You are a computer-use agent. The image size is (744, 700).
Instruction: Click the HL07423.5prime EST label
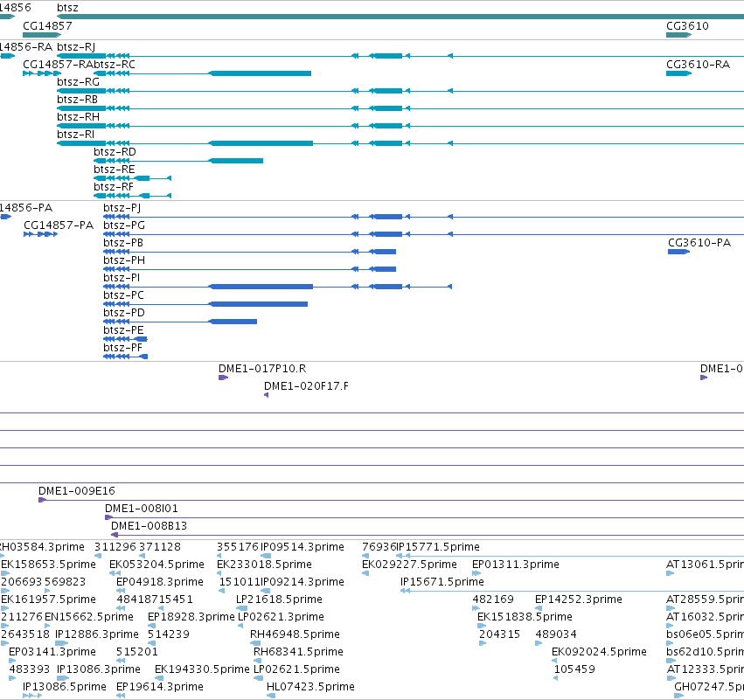click(x=310, y=687)
